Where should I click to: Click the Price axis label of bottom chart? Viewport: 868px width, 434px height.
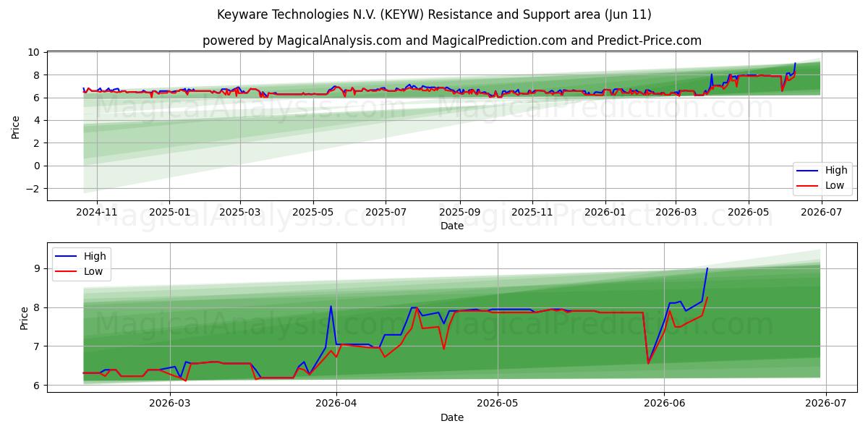tap(25, 318)
